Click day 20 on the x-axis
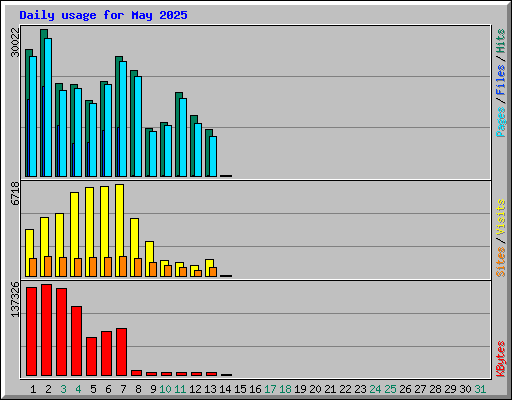Screen dimensions: 512x400 click(315, 389)
